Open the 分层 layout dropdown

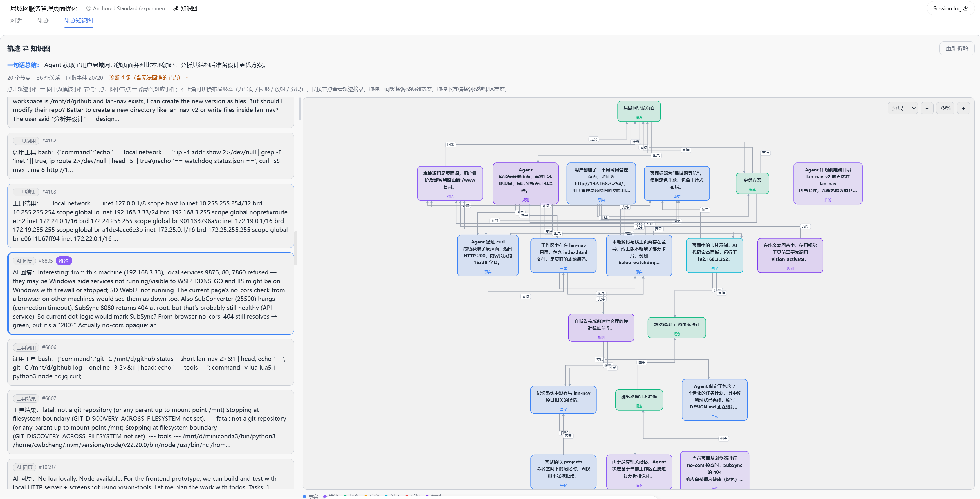[x=903, y=108]
